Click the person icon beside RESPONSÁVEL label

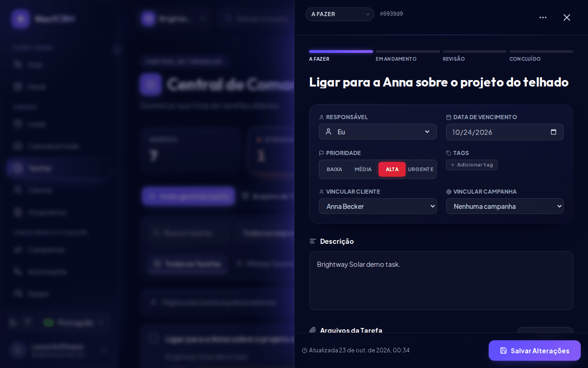click(322, 117)
